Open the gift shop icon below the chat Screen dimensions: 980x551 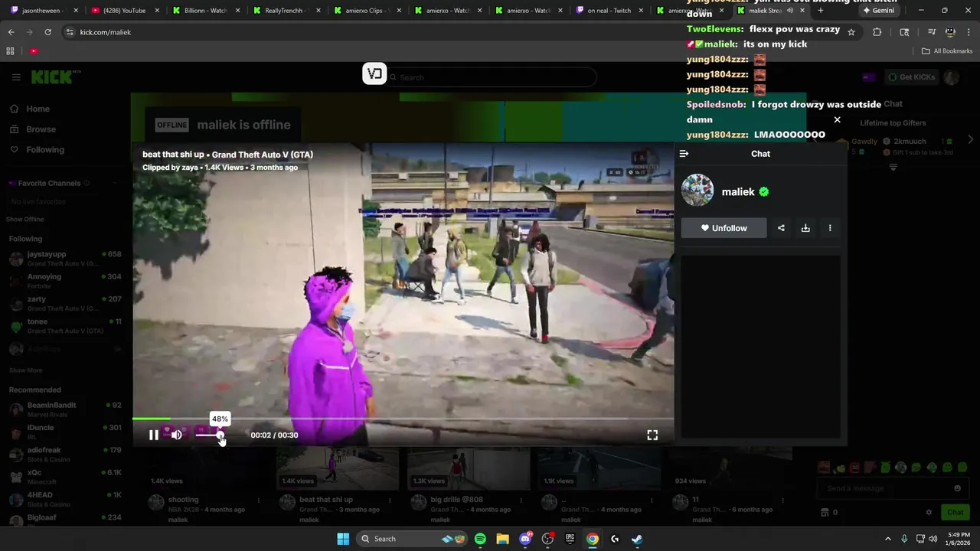pos(825,513)
